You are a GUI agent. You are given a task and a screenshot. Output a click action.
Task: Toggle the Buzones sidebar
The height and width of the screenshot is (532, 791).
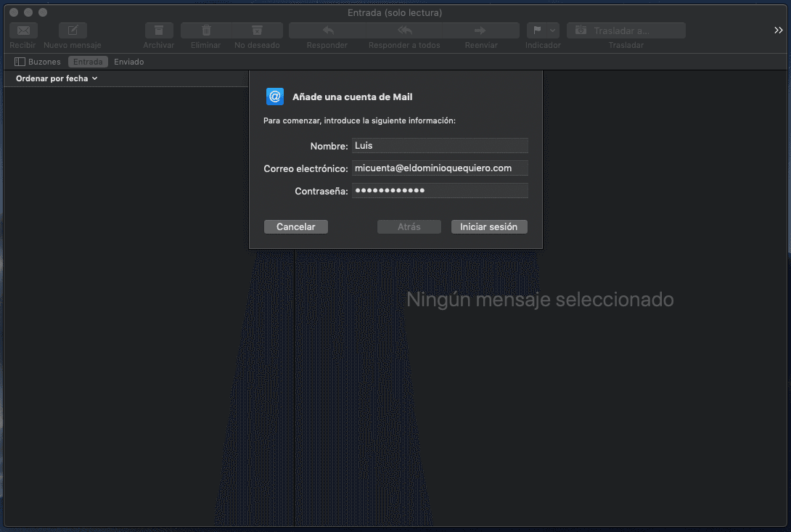click(x=38, y=62)
